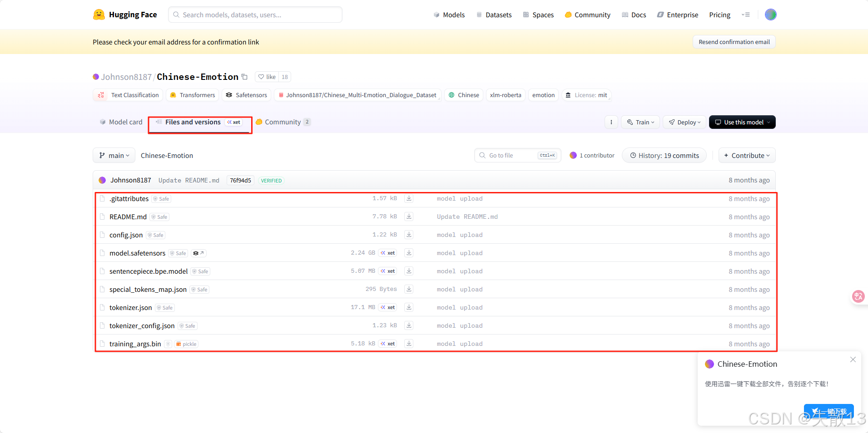Download model.safetensors via its download icon
This screenshot has height=433, width=868.
(409, 253)
